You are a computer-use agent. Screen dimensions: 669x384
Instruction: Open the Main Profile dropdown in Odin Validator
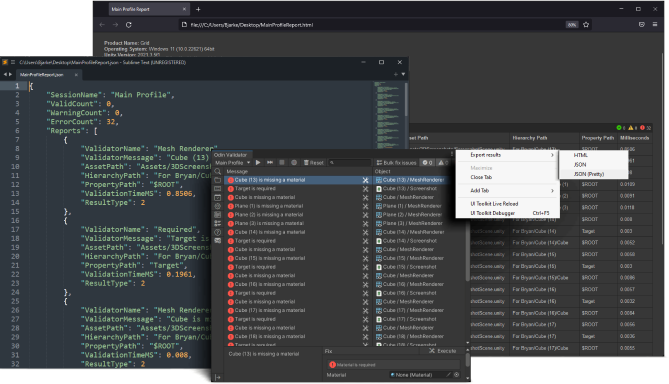pyautogui.click(x=233, y=163)
